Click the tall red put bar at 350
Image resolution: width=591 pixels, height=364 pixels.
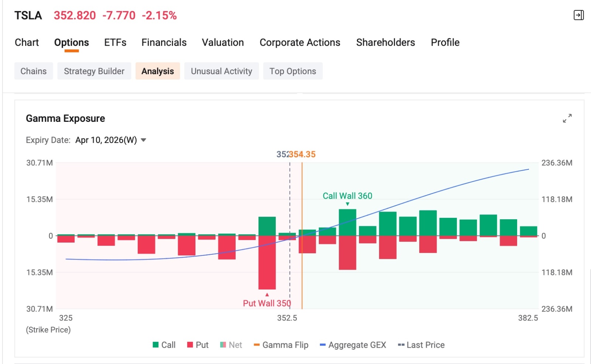pos(267,262)
